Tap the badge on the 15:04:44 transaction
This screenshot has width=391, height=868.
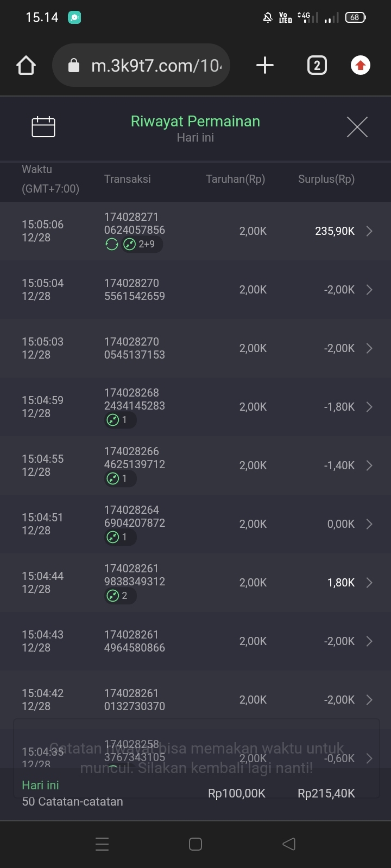tap(120, 596)
